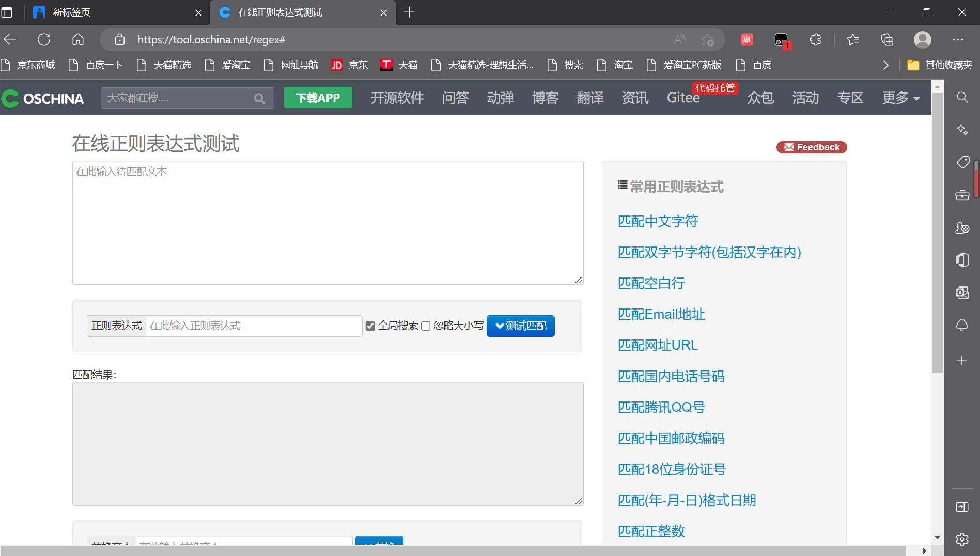Image resolution: width=980 pixels, height=556 pixels.
Task: Open the browser extensions puzzle icon
Action: [815, 39]
